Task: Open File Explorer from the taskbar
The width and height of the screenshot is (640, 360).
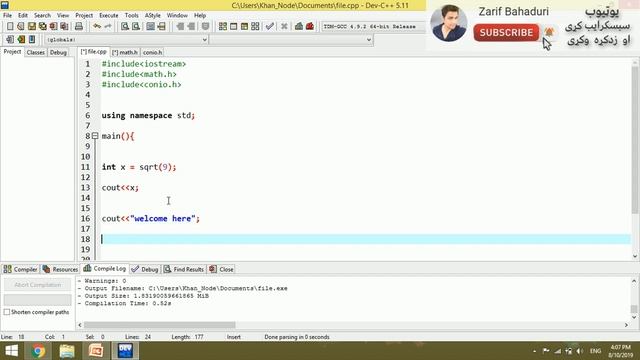Action: pos(67,351)
